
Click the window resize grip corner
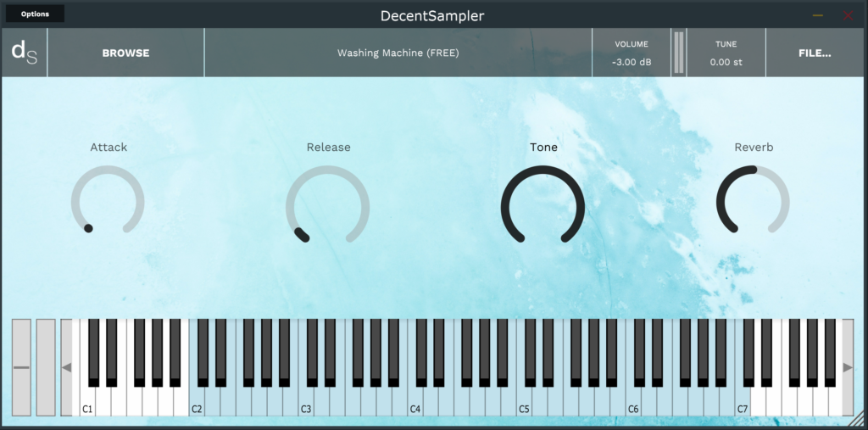point(856,418)
